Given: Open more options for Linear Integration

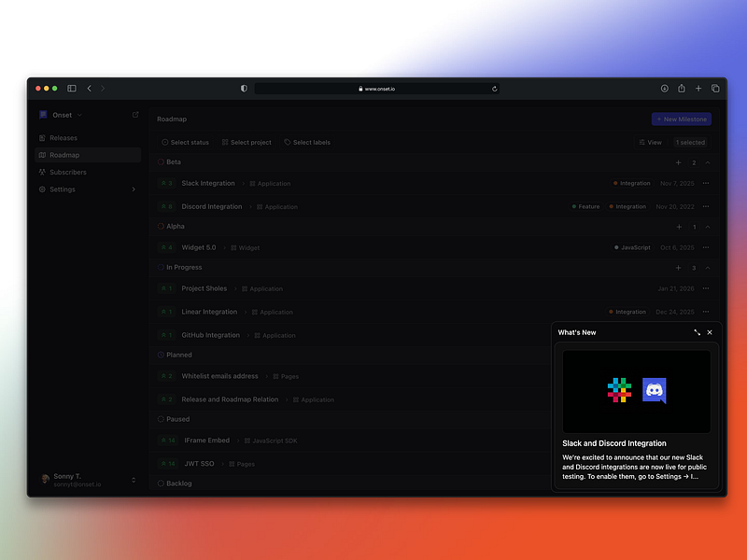Looking at the screenshot, I should tap(706, 312).
